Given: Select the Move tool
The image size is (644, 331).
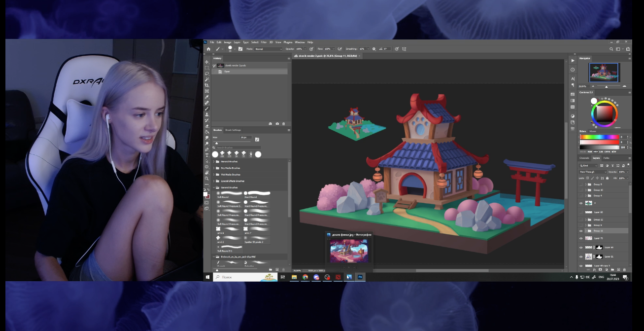Looking at the screenshot, I should coord(207,62).
